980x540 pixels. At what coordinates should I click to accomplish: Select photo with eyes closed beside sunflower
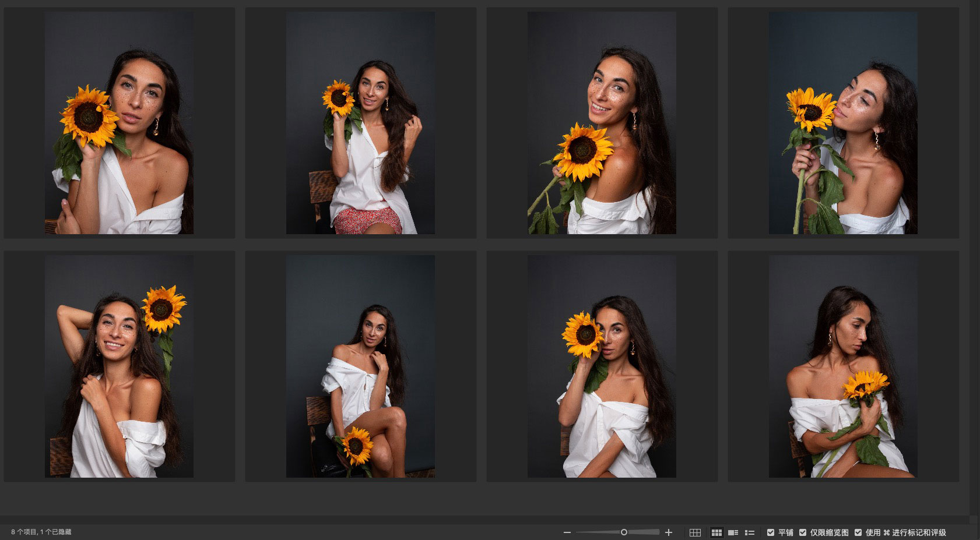(842, 123)
